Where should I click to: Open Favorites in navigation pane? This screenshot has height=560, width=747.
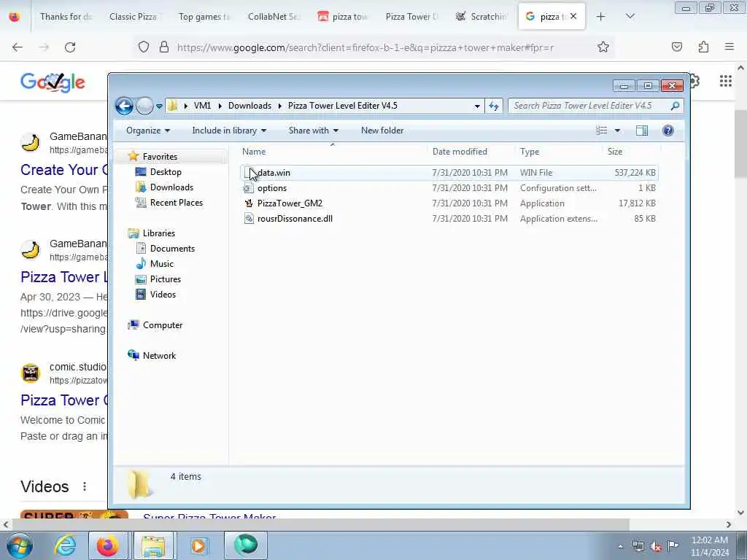click(160, 157)
